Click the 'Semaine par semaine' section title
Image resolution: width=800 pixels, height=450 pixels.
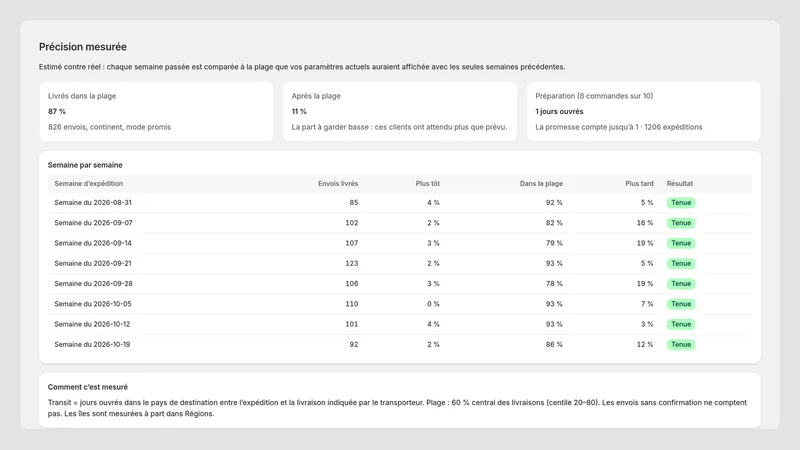(x=85, y=165)
